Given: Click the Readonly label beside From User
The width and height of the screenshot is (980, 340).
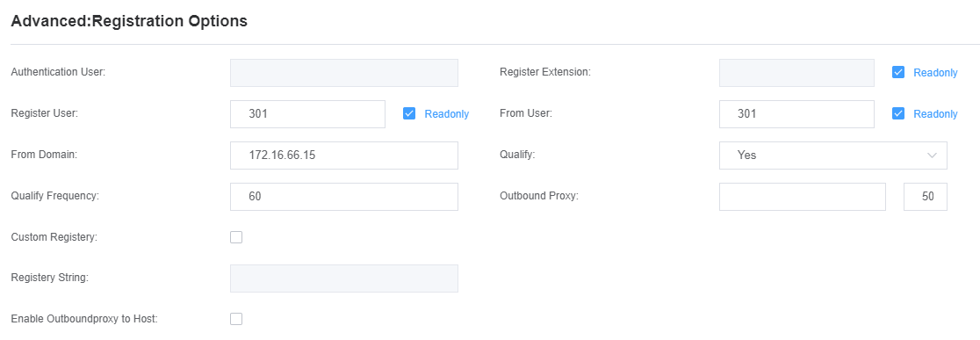Looking at the screenshot, I should 935,113.
